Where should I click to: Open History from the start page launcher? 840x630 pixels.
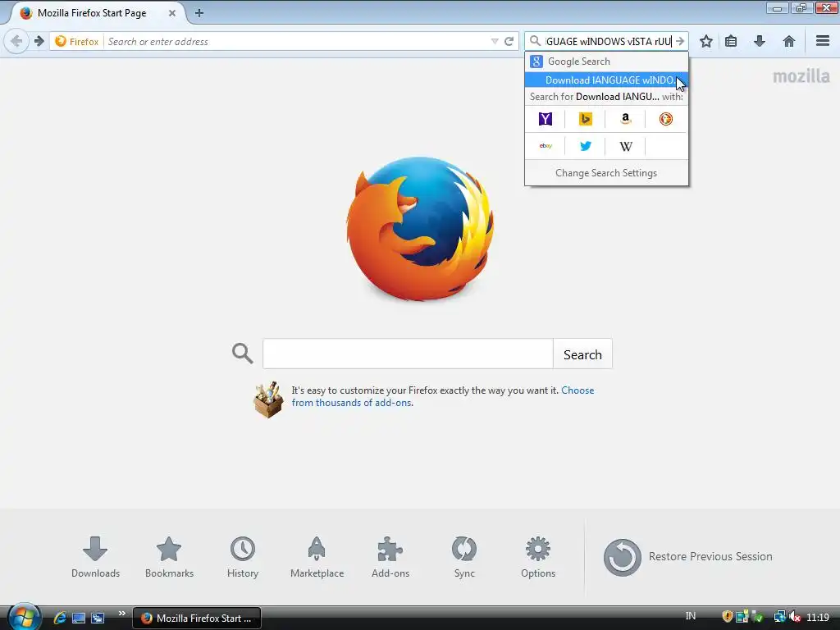(243, 557)
